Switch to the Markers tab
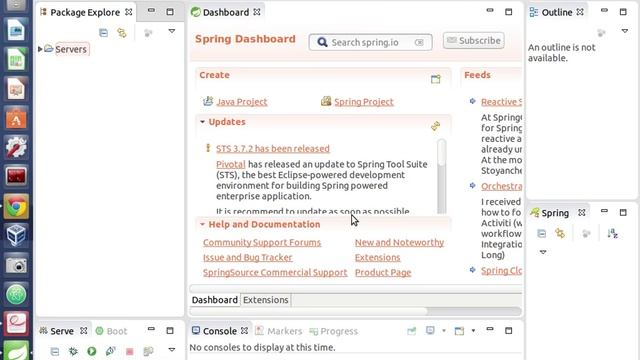 tap(279, 331)
